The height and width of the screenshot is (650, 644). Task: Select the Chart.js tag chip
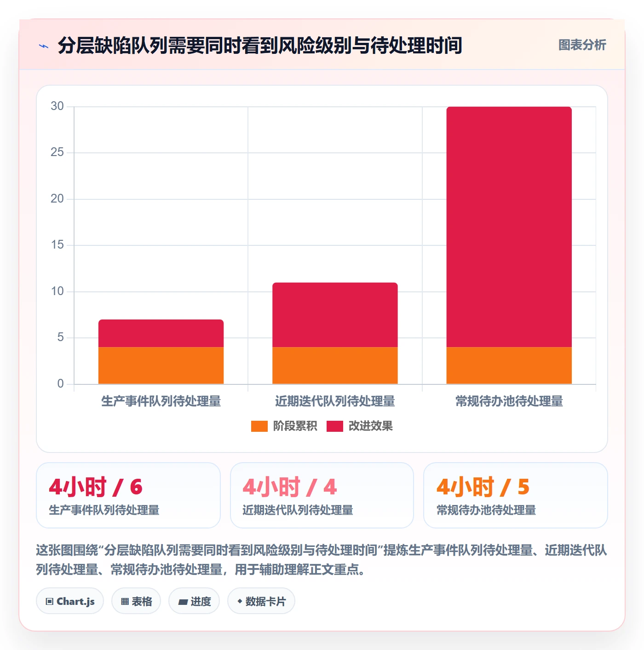point(70,601)
